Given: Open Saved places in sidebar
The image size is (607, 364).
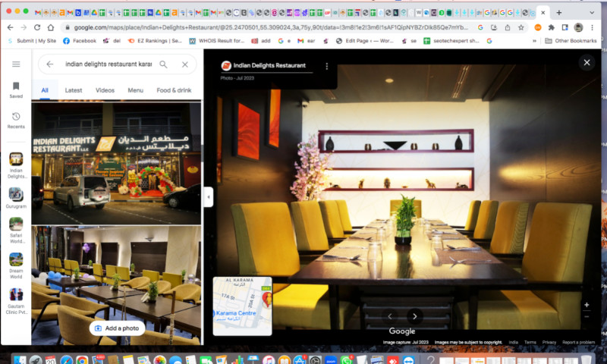Looking at the screenshot, I should 16,90.
